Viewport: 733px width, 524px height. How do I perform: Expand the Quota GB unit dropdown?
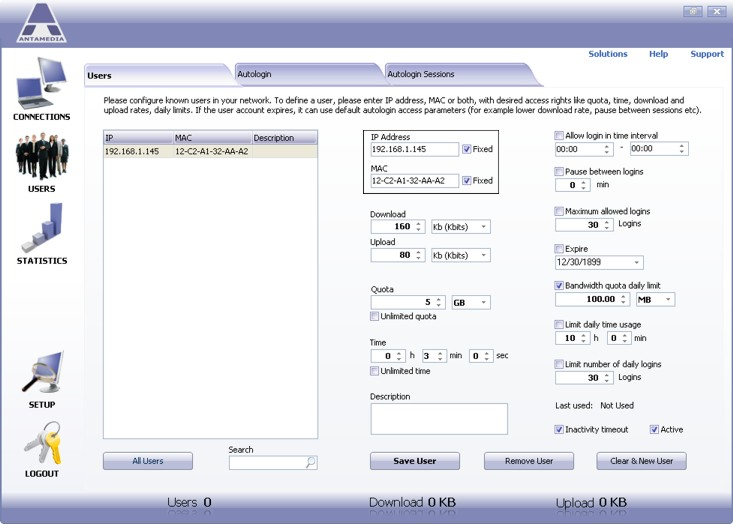(484, 302)
